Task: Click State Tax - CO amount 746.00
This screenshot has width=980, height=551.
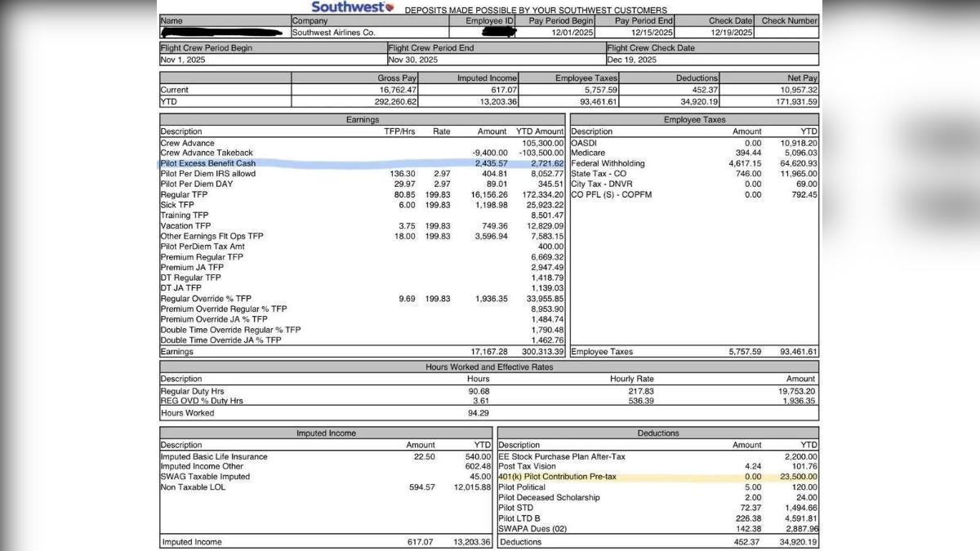Action: [x=749, y=174]
